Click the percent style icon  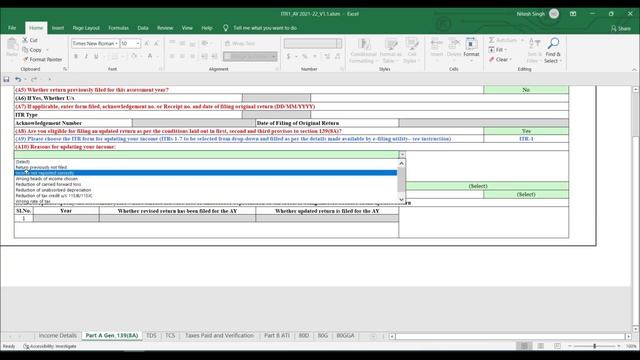click(x=304, y=56)
